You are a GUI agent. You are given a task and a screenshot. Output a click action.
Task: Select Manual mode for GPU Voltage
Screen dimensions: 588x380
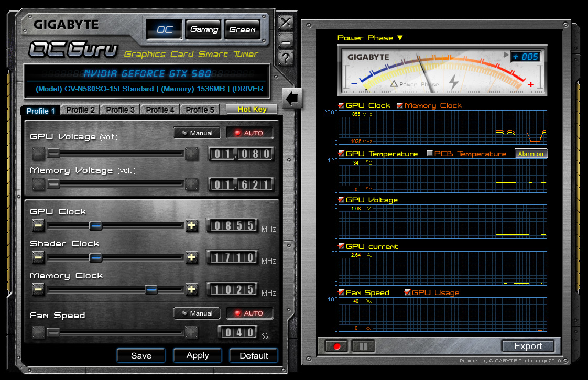tap(197, 133)
